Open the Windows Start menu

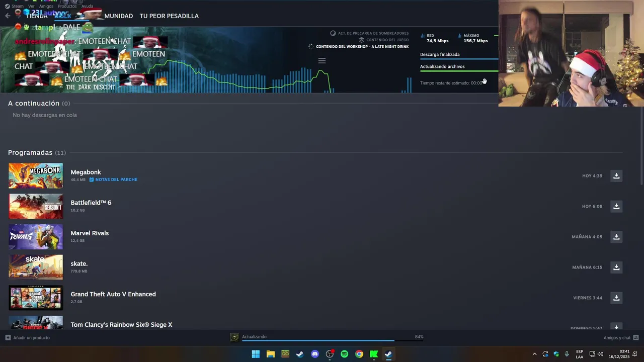(x=256, y=354)
